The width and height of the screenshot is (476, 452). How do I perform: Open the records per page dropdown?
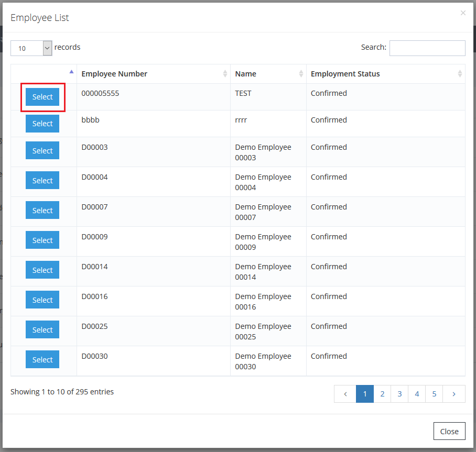[31, 48]
